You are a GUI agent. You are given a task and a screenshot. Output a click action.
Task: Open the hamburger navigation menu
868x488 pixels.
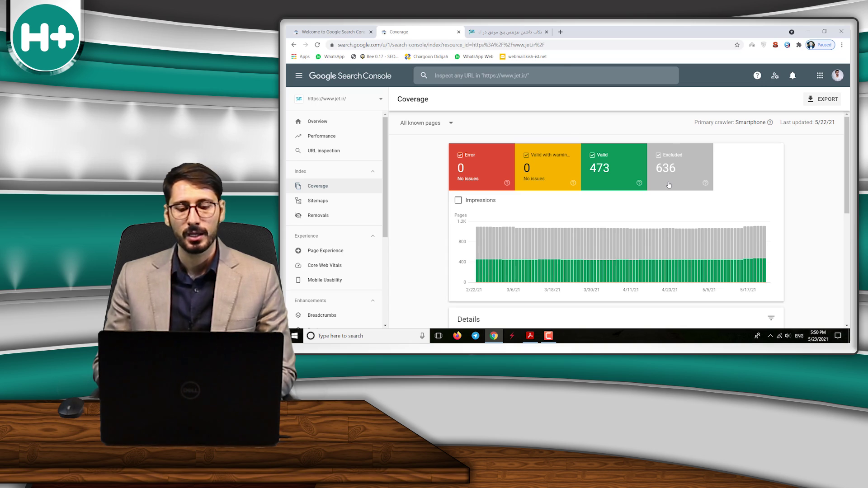[x=298, y=75]
